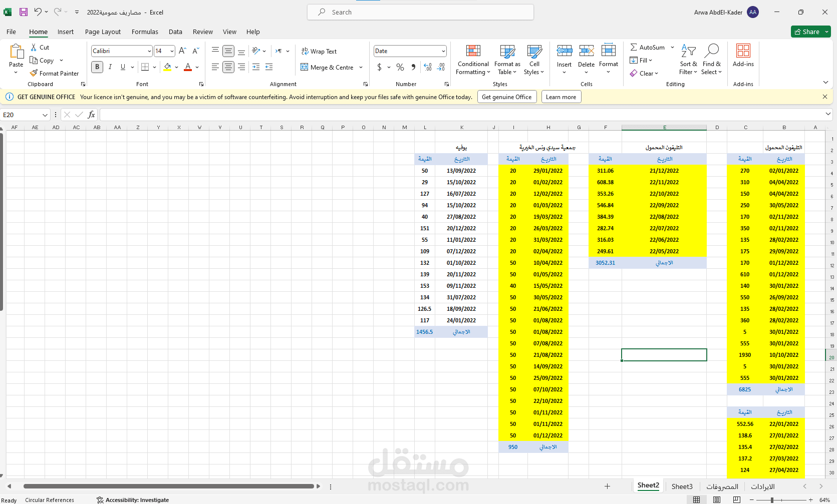
Task: Toggle Middle Align vertical alignment
Action: coord(228,51)
